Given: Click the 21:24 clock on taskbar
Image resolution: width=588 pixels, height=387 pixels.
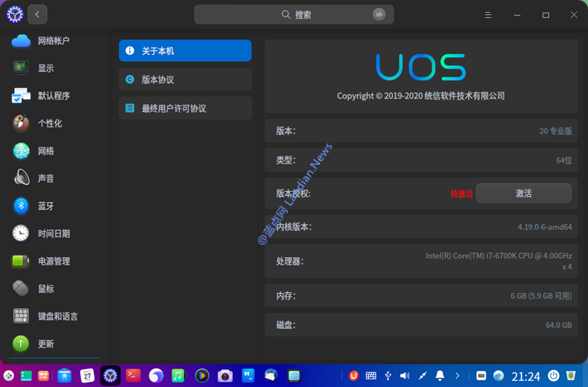Looking at the screenshot, I should (525, 376).
